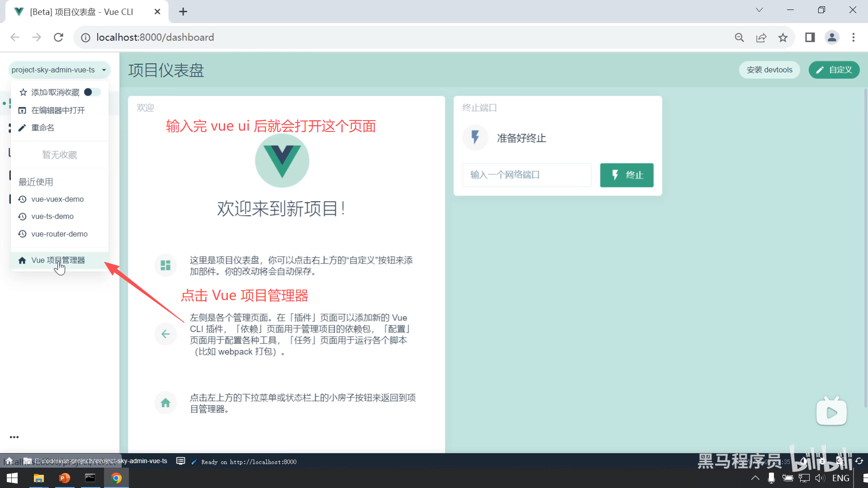The height and width of the screenshot is (488, 868).
Task: Click the 自定义 customize button
Action: tap(834, 70)
